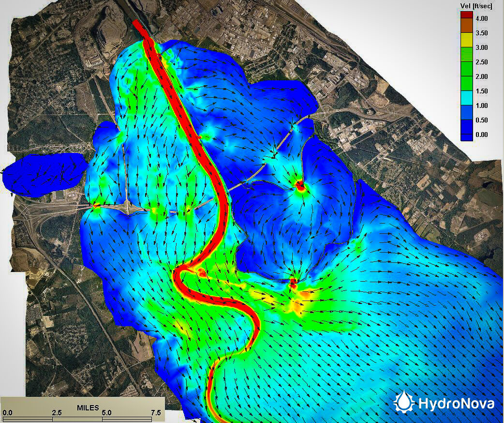Click the HydroNova brand name text
The width and height of the screenshot is (504, 423).
456,403
